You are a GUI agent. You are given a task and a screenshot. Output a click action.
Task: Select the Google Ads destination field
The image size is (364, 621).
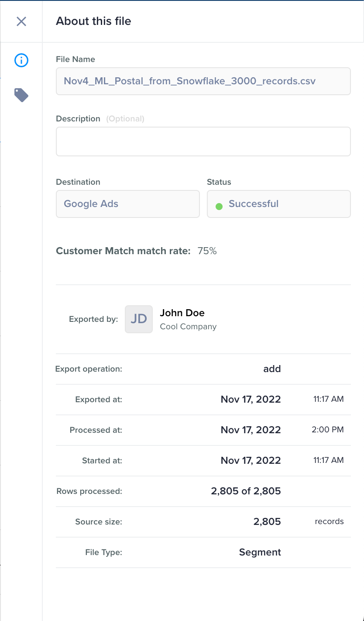point(127,204)
